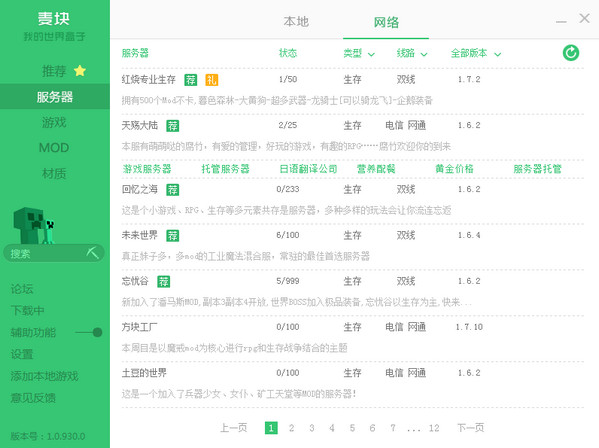The height and width of the screenshot is (448, 599).
Task: Click the 荐 badge next to 忘忧谷
Action: point(164,281)
